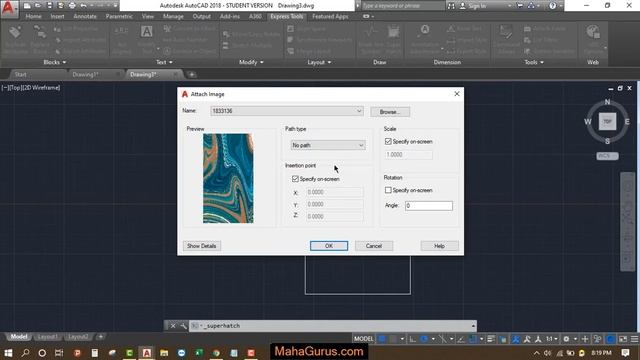The image size is (640, 360).
Task: Enable Specify on-screen checkbox under Rotation
Action: tap(388, 190)
